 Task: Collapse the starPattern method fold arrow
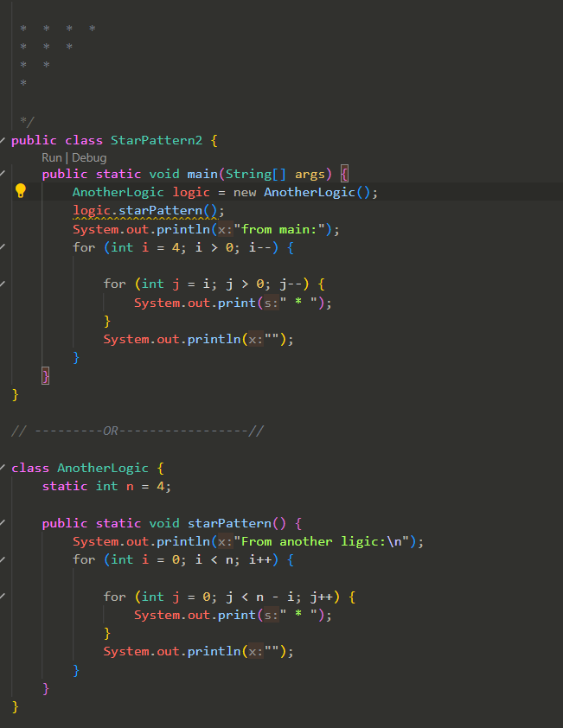point(3,523)
